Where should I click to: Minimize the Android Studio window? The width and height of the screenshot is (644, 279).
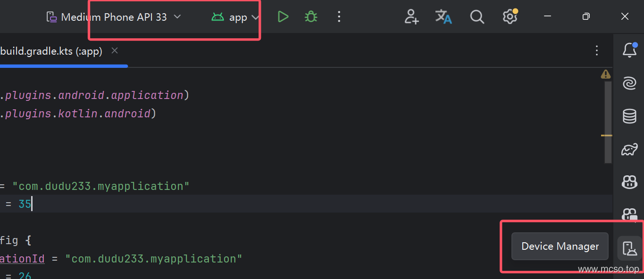547,17
